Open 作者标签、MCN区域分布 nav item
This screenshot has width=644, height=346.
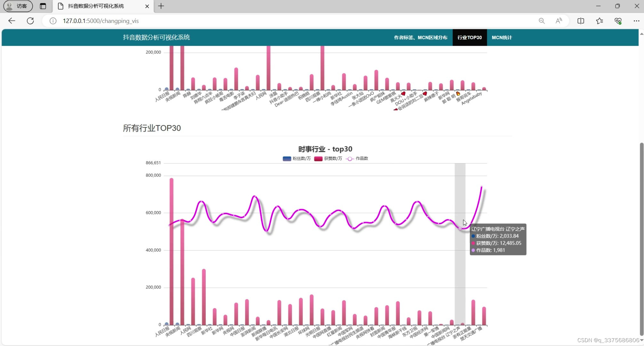tap(421, 37)
